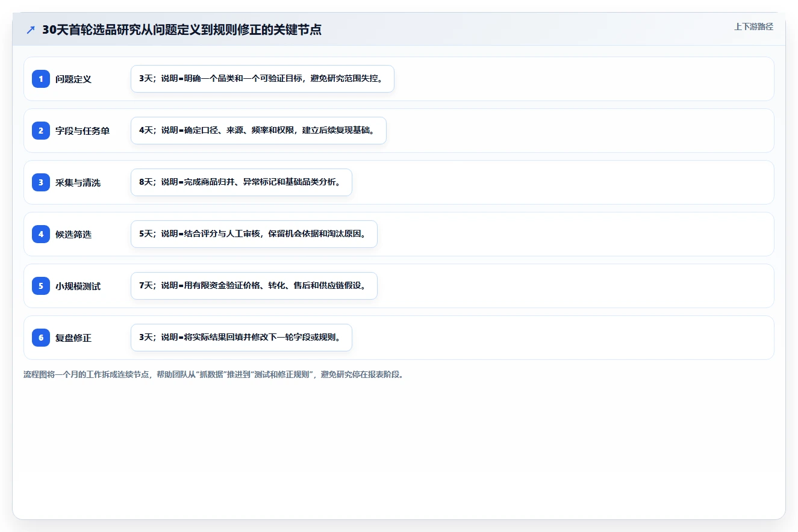
Task: Open the description box starting 4天；说明=确定口径
Action: pyautogui.click(x=258, y=131)
